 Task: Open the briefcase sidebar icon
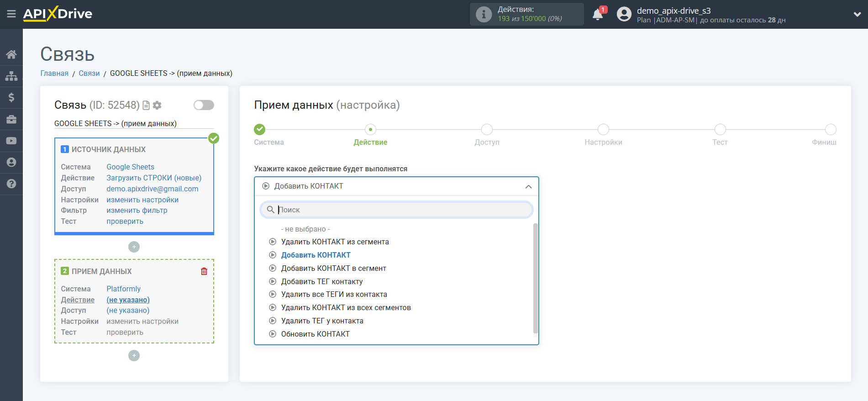click(x=11, y=119)
